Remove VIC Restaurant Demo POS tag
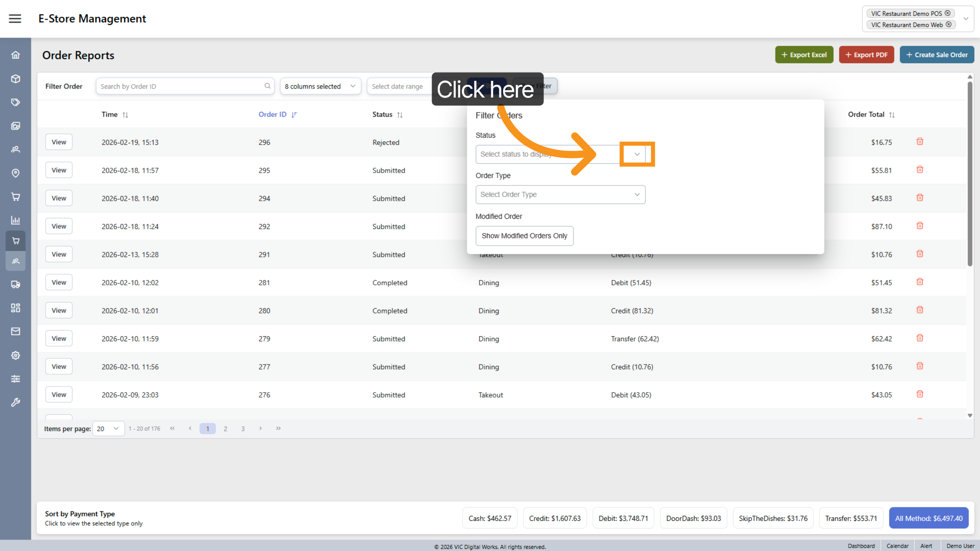Image resolution: width=980 pixels, height=551 pixels. point(947,13)
